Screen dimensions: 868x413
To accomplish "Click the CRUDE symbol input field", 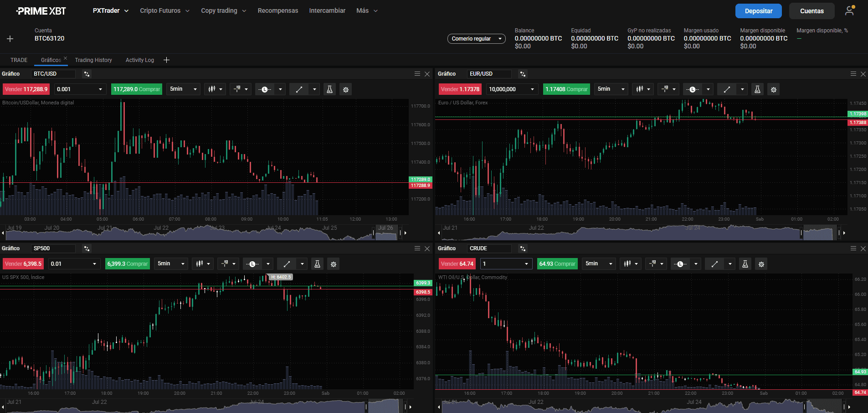I will click(x=490, y=248).
